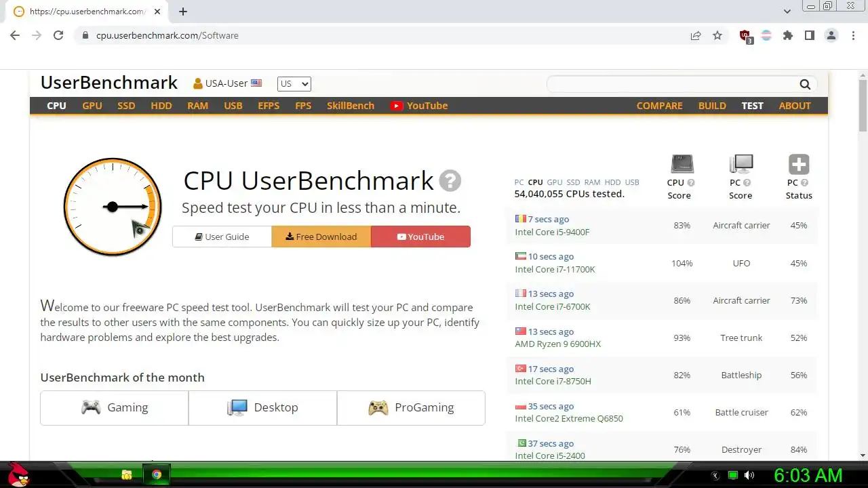Open Chrome's three-dot menu

click(x=853, y=35)
